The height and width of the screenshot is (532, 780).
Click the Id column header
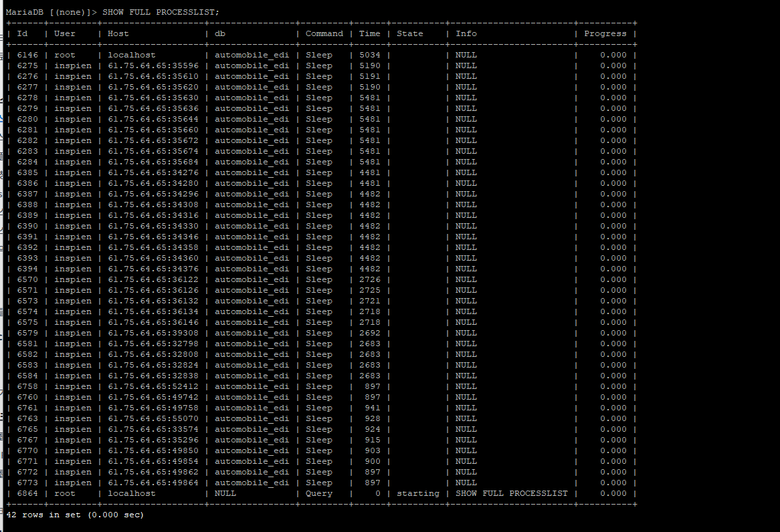pos(22,33)
